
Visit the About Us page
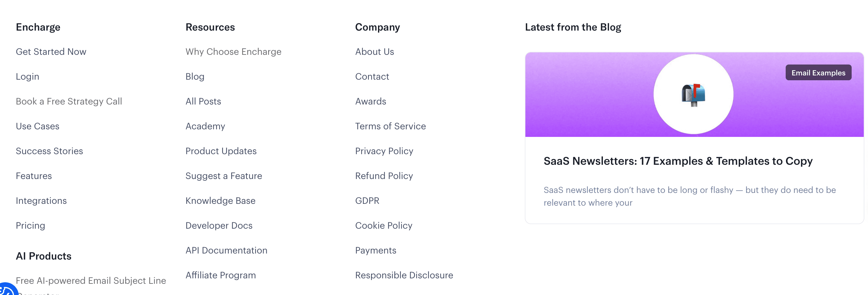pyautogui.click(x=374, y=51)
